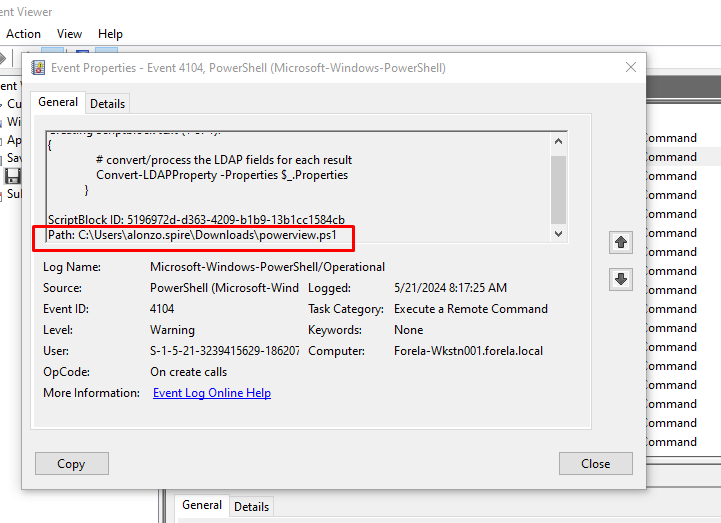This screenshot has height=523, width=721.
Task: Open the Event Log Online Help link
Action: click(x=211, y=393)
